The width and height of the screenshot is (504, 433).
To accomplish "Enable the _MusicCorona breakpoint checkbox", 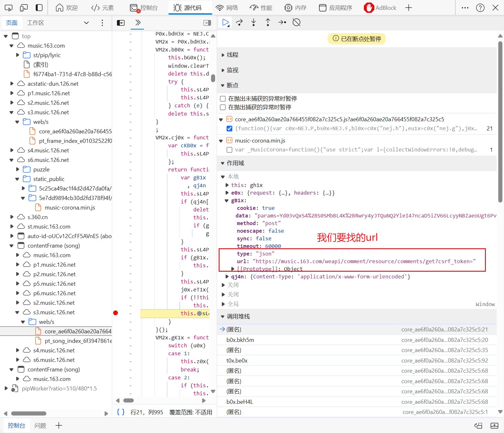I will (x=229, y=150).
